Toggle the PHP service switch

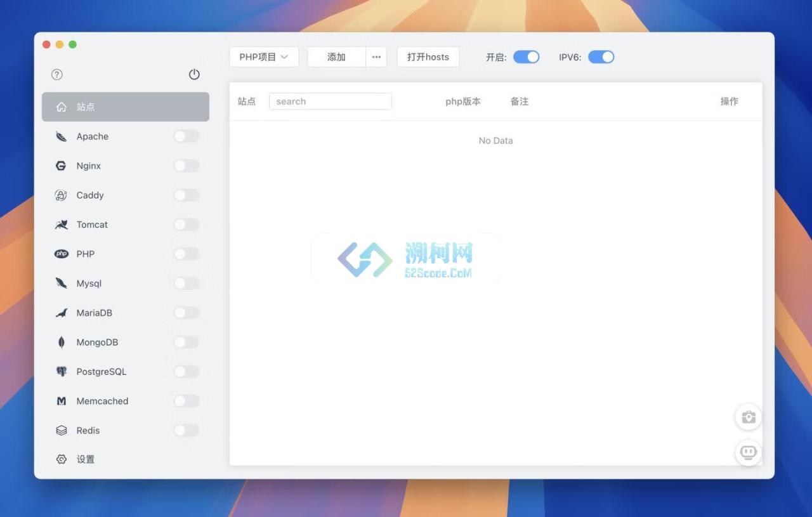pos(187,254)
